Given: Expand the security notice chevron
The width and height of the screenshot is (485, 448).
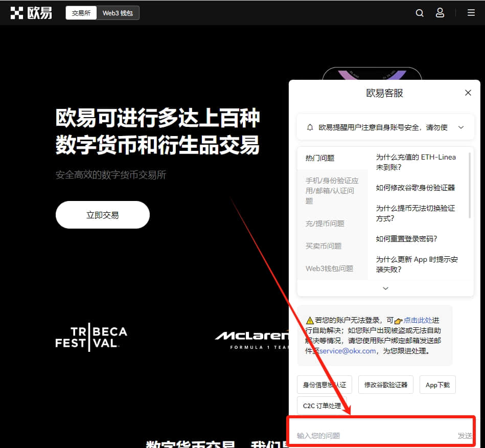Looking at the screenshot, I should pyautogui.click(x=461, y=127).
